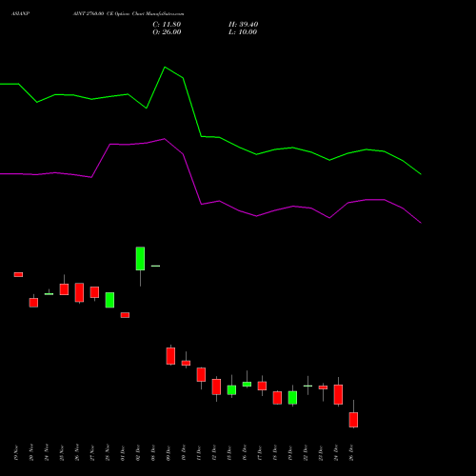Select the green candle for 15 Dec
The height and width of the screenshot is (476, 476).
pyautogui.click(x=231, y=390)
